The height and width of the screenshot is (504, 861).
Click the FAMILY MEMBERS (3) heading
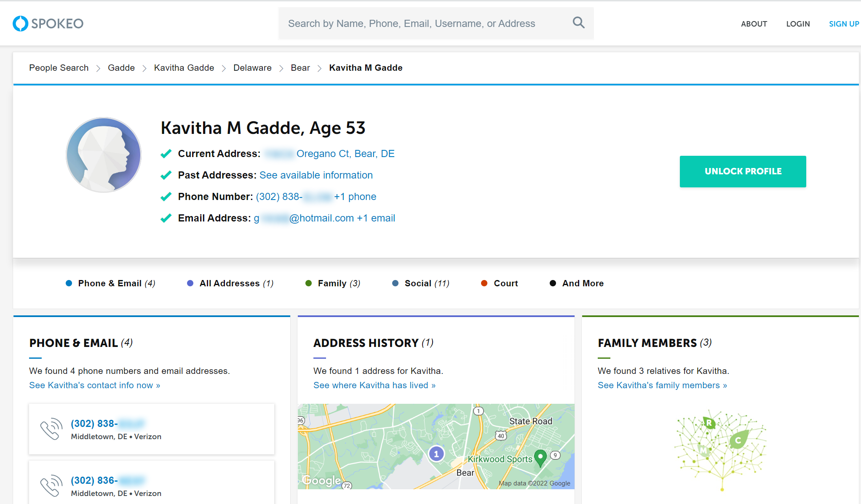click(655, 343)
